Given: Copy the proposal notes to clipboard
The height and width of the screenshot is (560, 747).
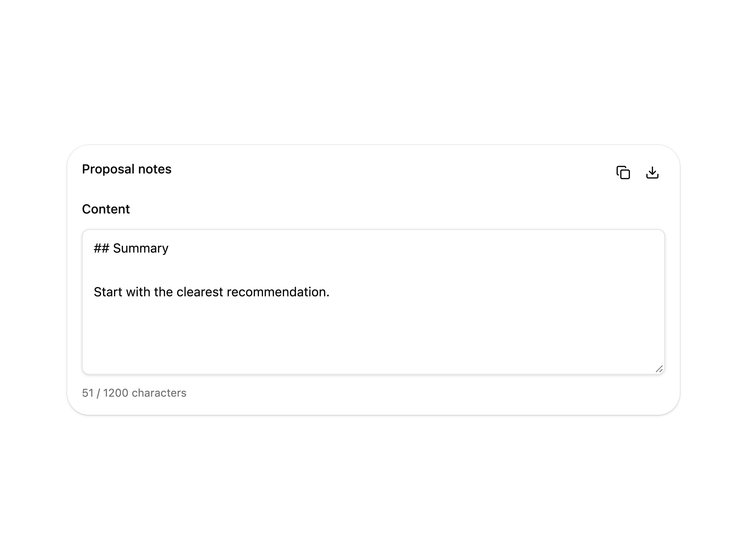Looking at the screenshot, I should tap(623, 172).
